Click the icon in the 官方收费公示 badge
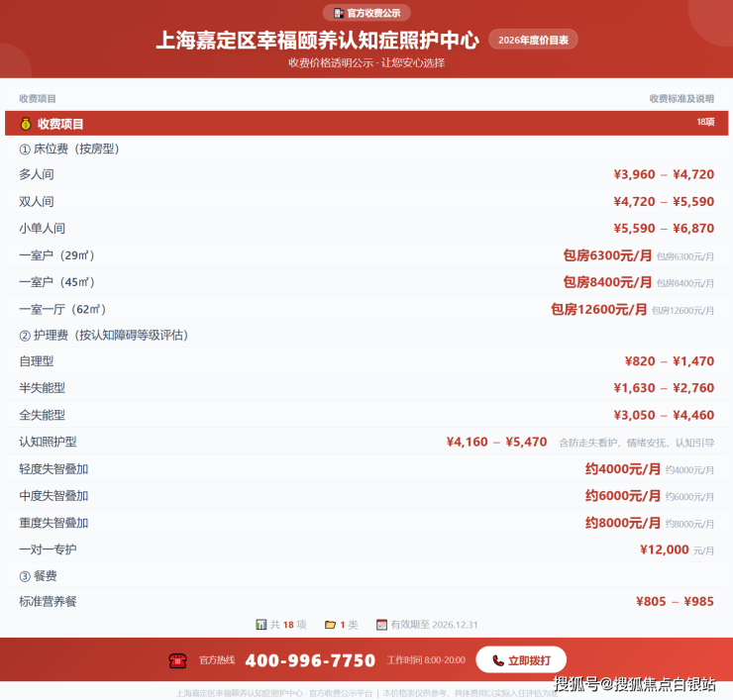This screenshot has height=700, width=733. [x=339, y=13]
